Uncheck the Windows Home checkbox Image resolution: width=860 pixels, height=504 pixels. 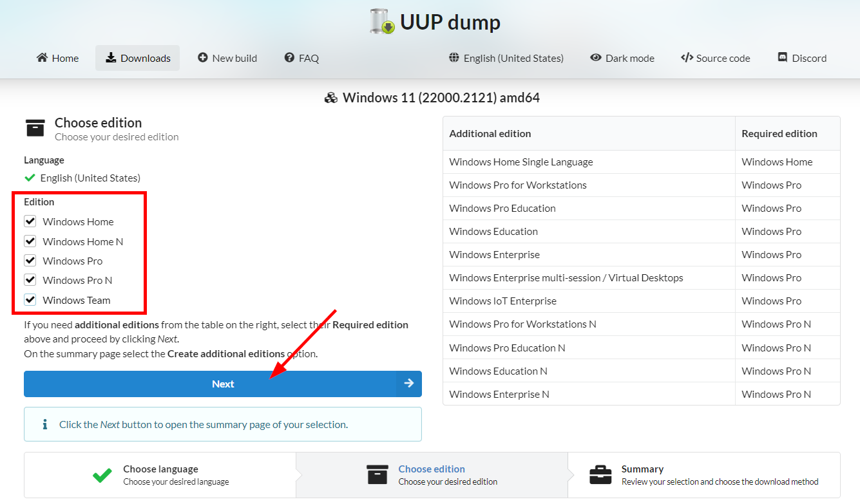click(30, 221)
